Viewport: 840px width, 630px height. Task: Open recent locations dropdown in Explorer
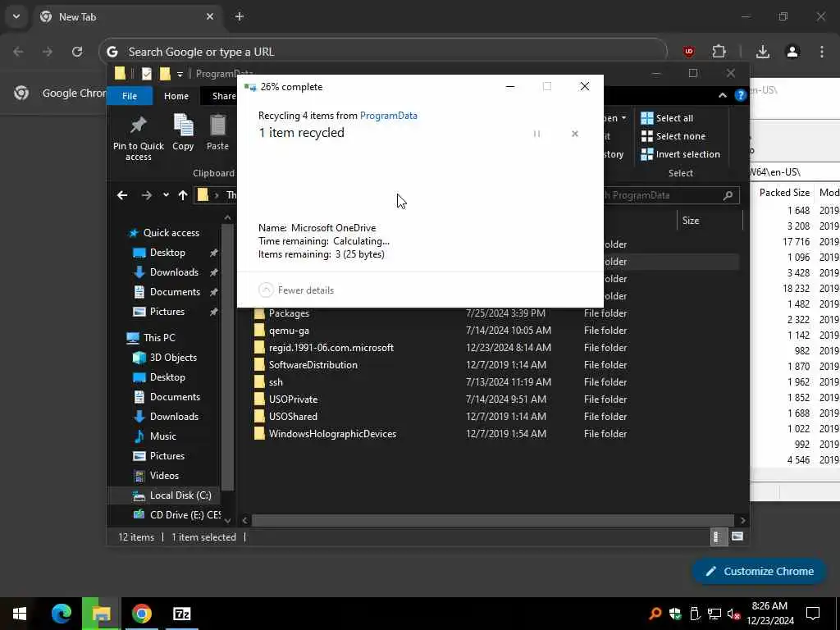[166, 195]
